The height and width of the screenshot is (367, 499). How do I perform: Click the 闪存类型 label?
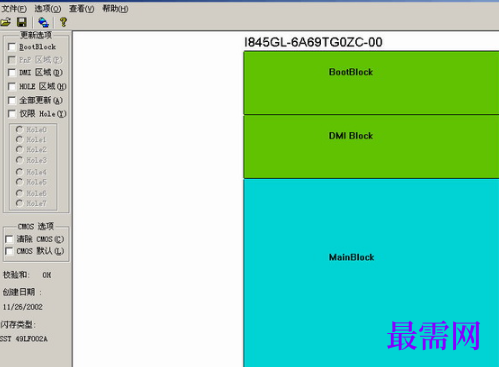[18, 324]
